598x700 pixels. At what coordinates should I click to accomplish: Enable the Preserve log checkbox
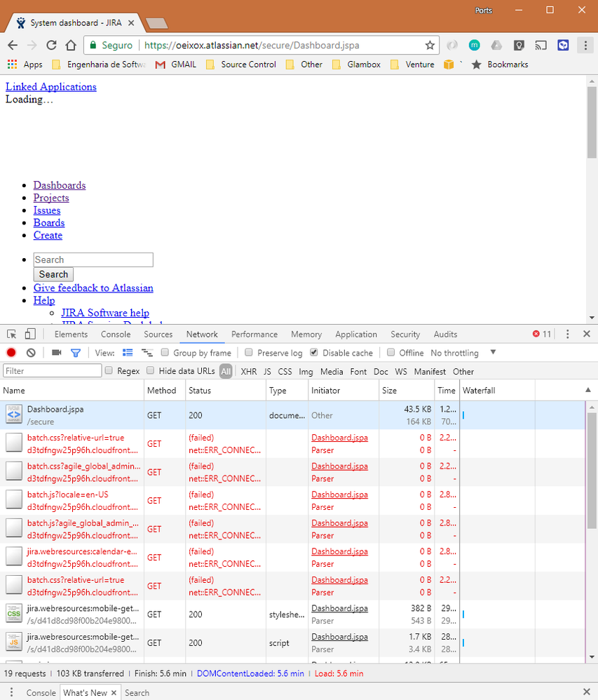pos(249,353)
